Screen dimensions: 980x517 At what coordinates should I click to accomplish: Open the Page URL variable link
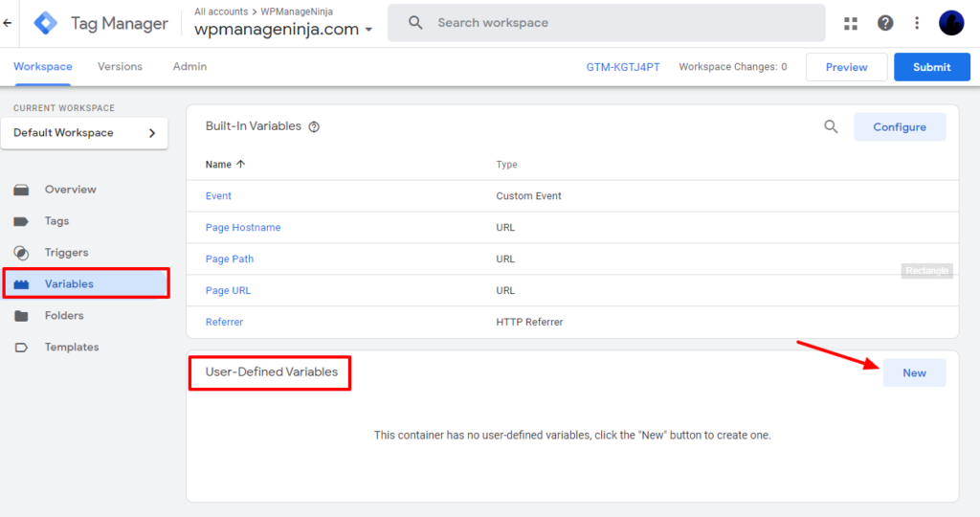[228, 291]
